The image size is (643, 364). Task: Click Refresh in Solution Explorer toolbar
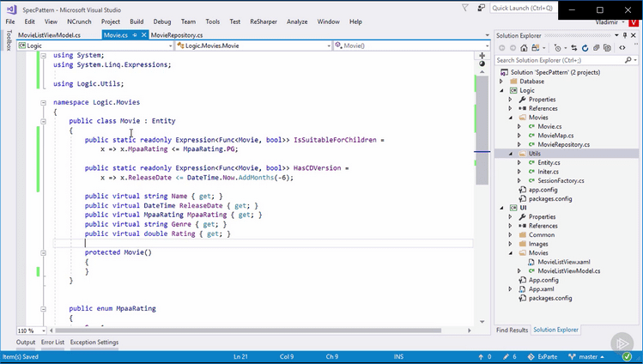click(x=585, y=48)
